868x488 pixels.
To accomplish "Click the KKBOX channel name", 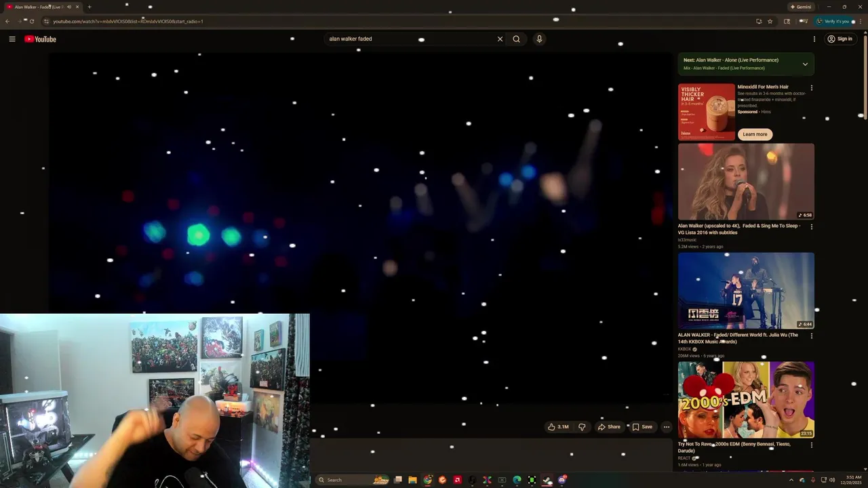I will click(x=684, y=349).
